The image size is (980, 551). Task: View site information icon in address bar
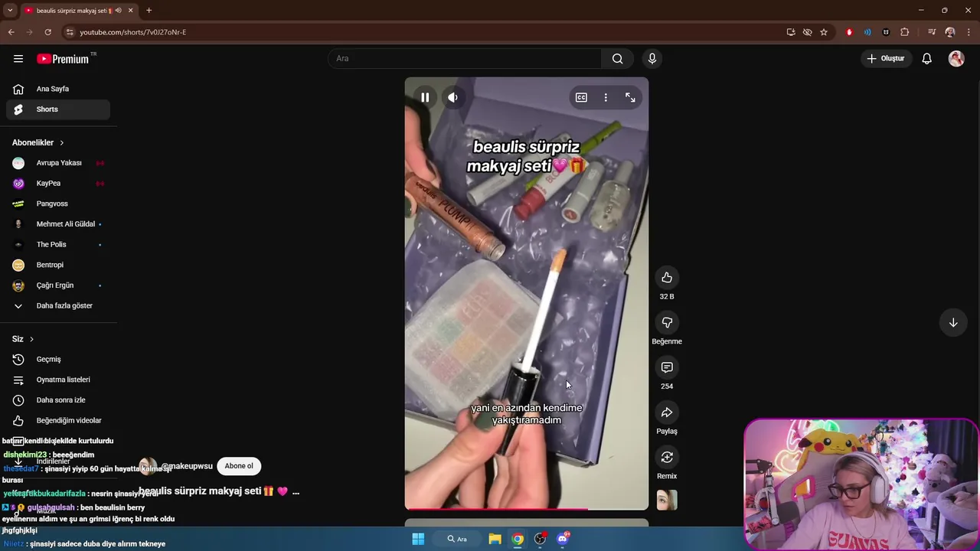pos(70,32)
